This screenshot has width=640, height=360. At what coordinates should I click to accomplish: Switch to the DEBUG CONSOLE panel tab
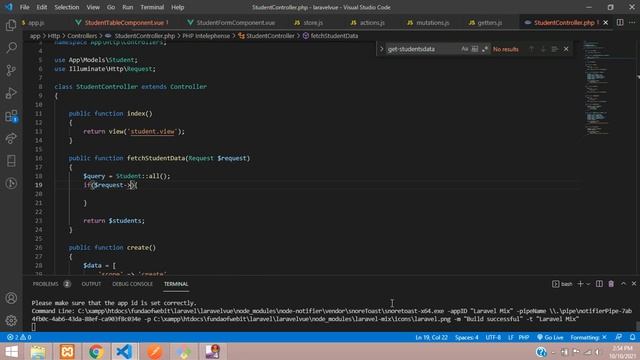click(x=133, y=284)
